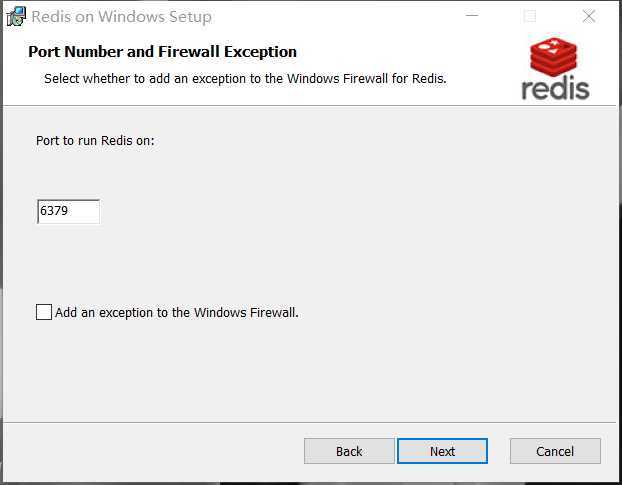Click the gray redis wordmark
This screenshot has width=622, height=485.
[555, 88]
